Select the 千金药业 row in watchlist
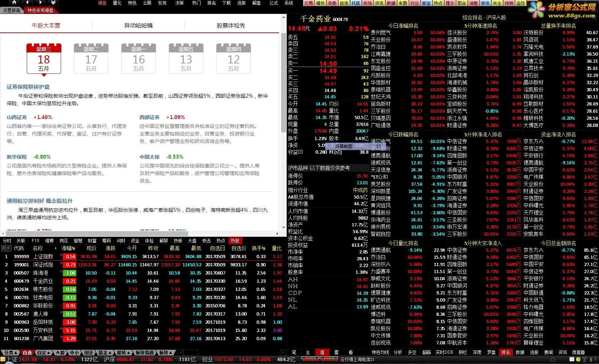The image size is (599, 364). coord(143,281)
